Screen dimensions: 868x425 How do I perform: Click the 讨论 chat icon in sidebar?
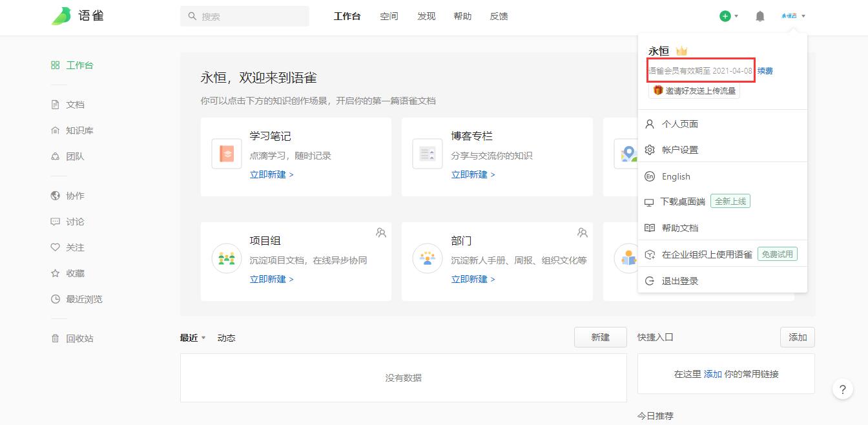click(55, 222)
